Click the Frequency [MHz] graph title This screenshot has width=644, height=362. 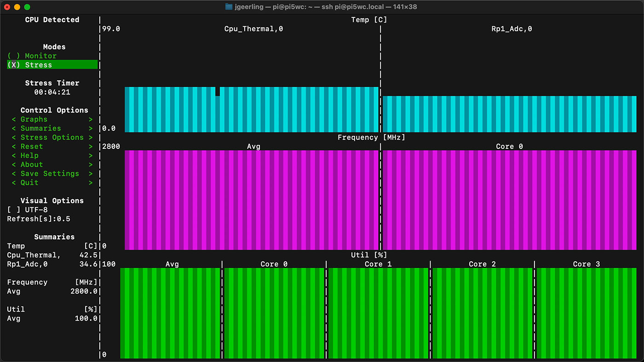pyautogui.click(x=371, y=137)
